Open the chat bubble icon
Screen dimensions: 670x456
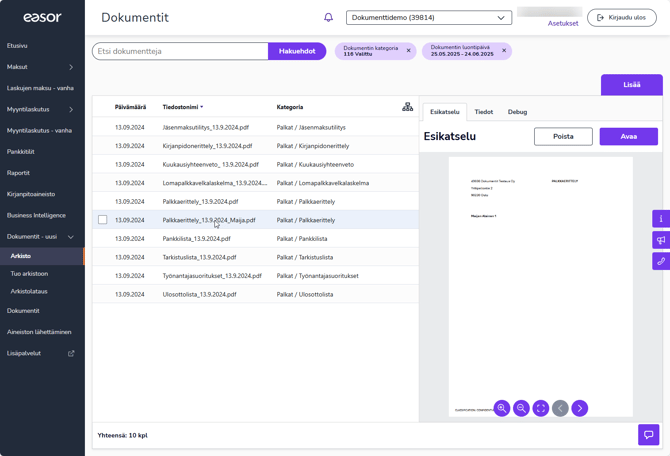click(x=649, y=435)
